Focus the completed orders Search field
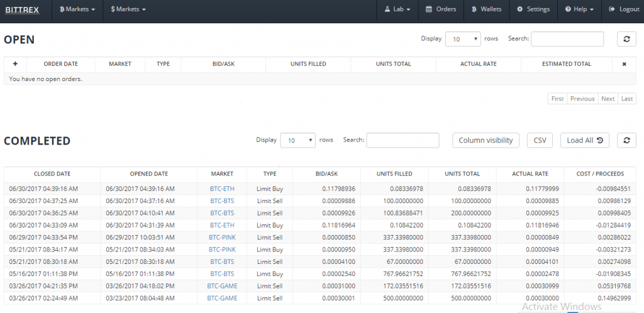 [402, 140]
